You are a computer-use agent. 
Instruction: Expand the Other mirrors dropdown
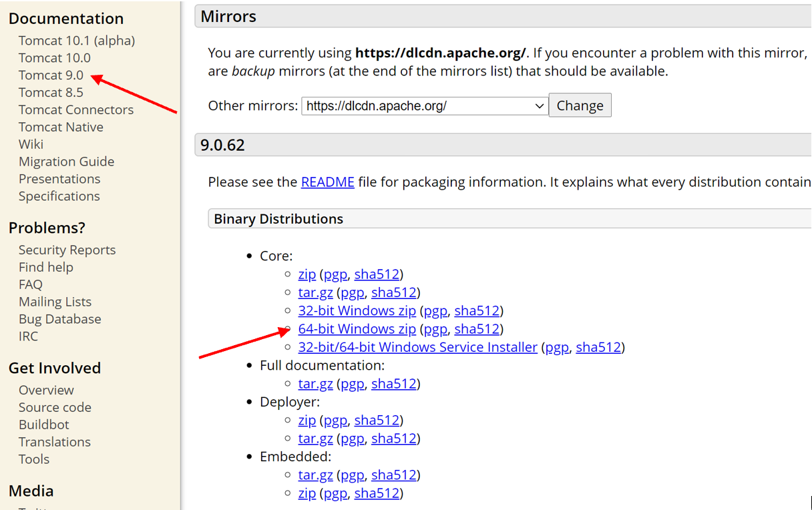(x=425, y=105)
